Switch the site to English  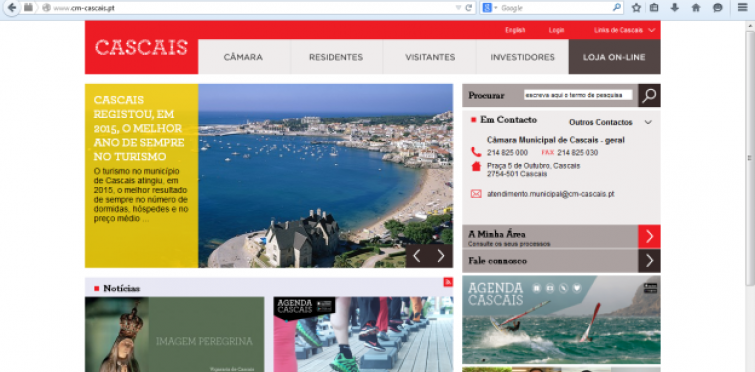coord(515,30)
